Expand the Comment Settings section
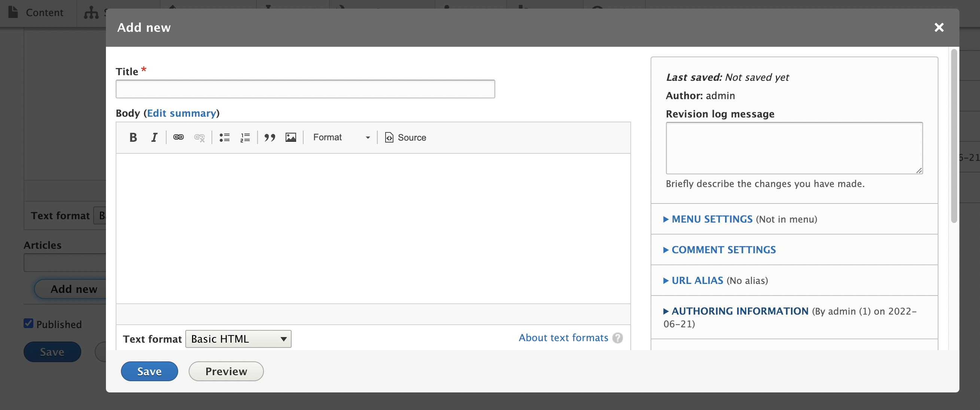The height and width of the screenshot is (410, 980). [x=723, y=250]
